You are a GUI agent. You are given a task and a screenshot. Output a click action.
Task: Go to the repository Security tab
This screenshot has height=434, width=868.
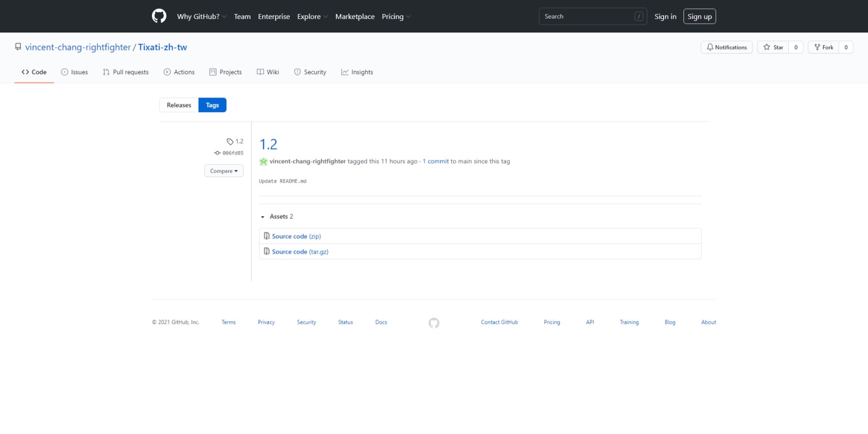point(310,72)
